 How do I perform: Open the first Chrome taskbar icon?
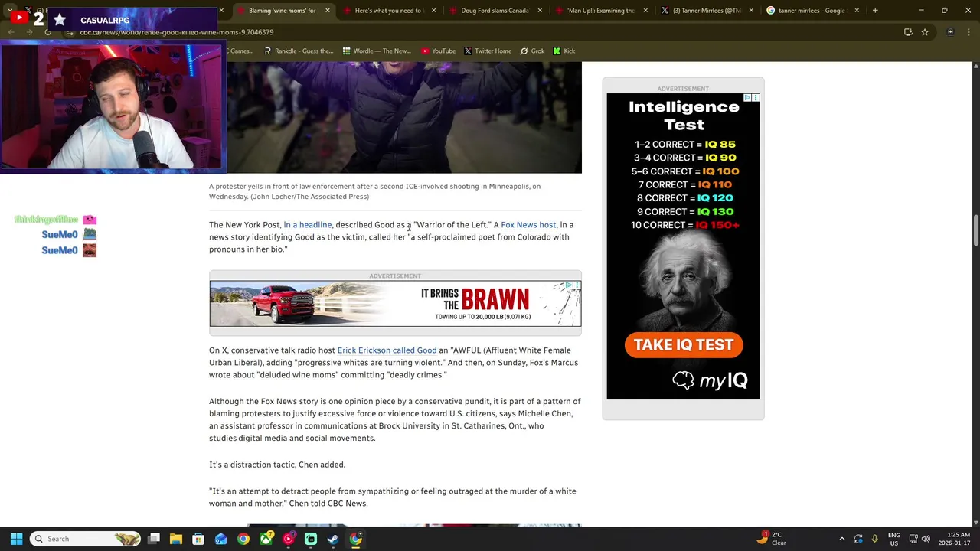(243, 539)
